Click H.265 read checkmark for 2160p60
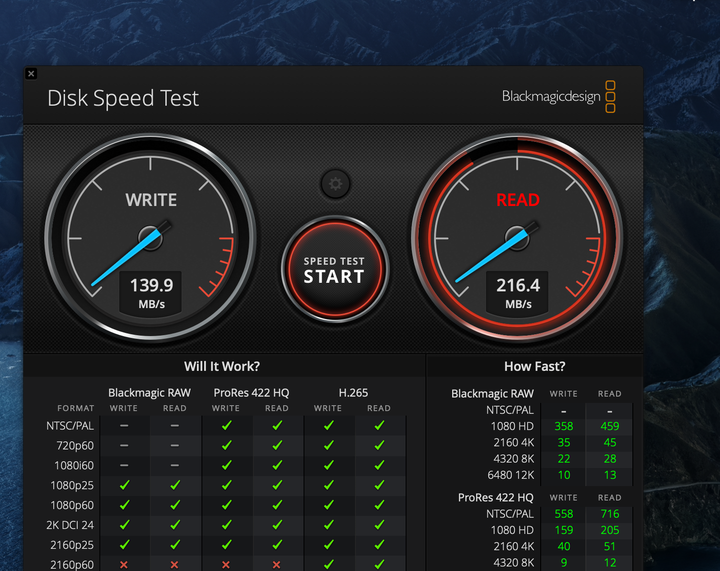Viewport: 720px width, 571px height. pos(379,565)
